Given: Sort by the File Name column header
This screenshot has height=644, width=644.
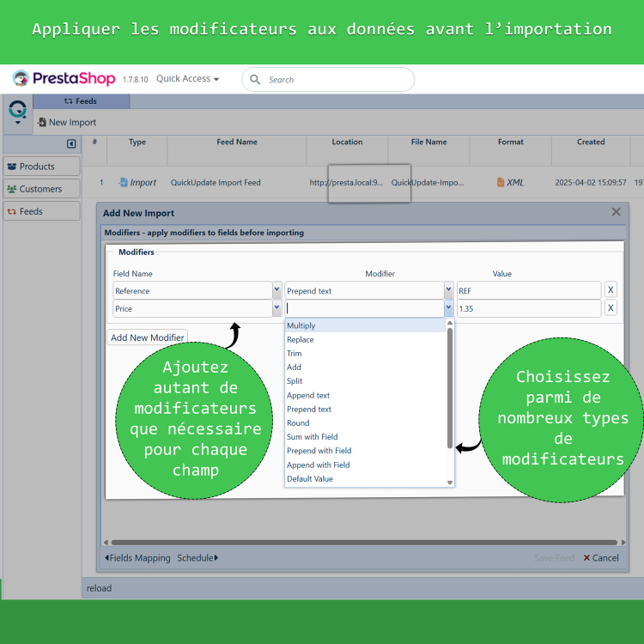Looking at the screenshot, I should [428, 142].
